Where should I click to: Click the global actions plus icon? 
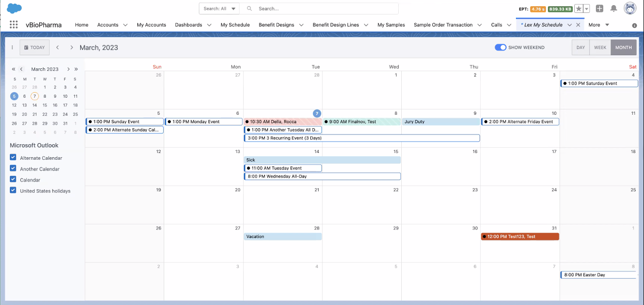[x=600, y=9]
